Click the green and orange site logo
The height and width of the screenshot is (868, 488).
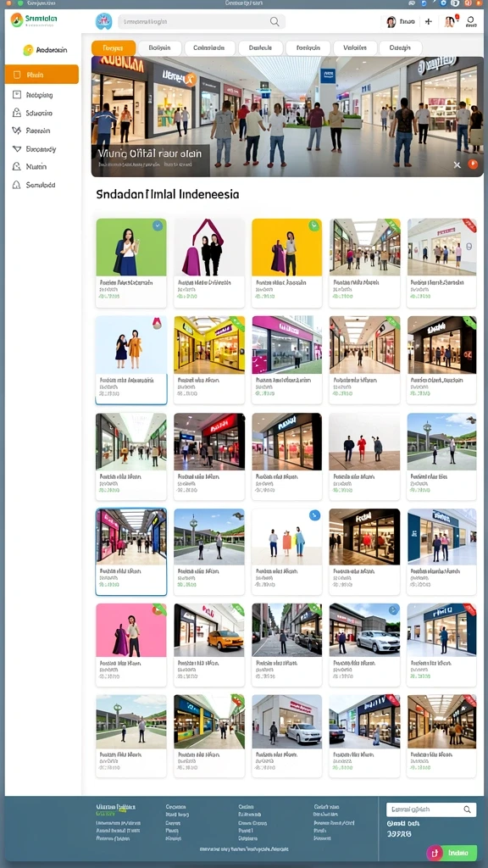(x=17, y=20)
